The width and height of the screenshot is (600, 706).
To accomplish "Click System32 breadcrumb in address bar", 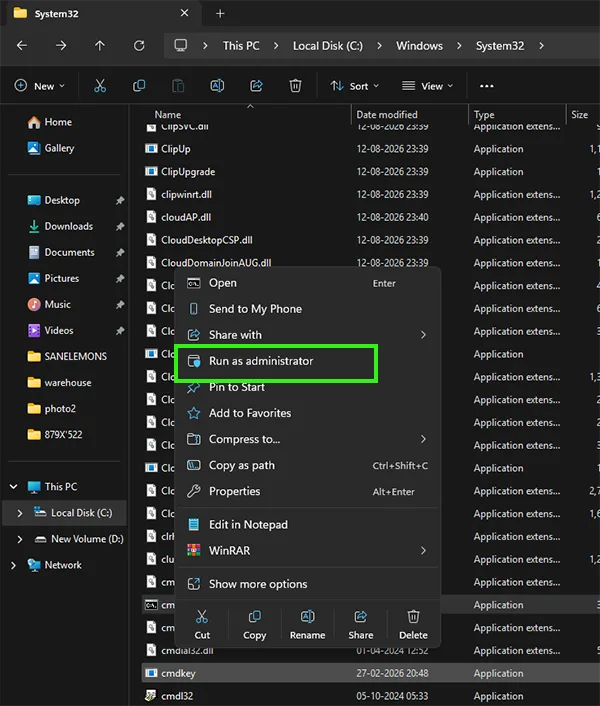I will pos(500,45).
